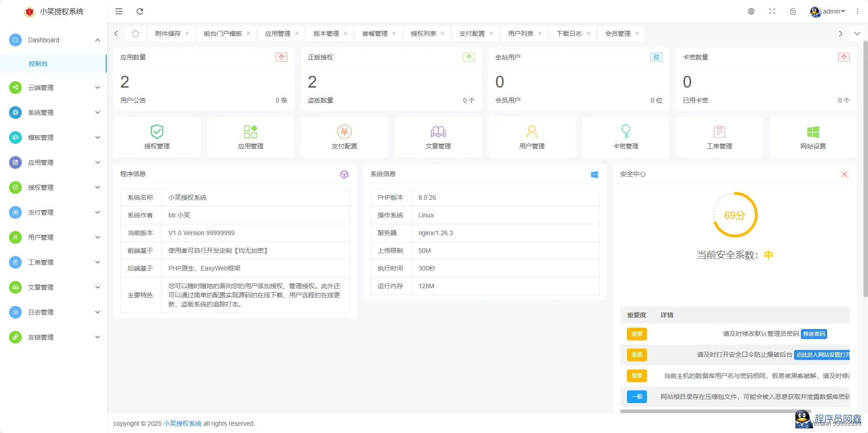Switch to the 版本管理 tab
This screenshot has height=433, width=868.
pos(326,34)
